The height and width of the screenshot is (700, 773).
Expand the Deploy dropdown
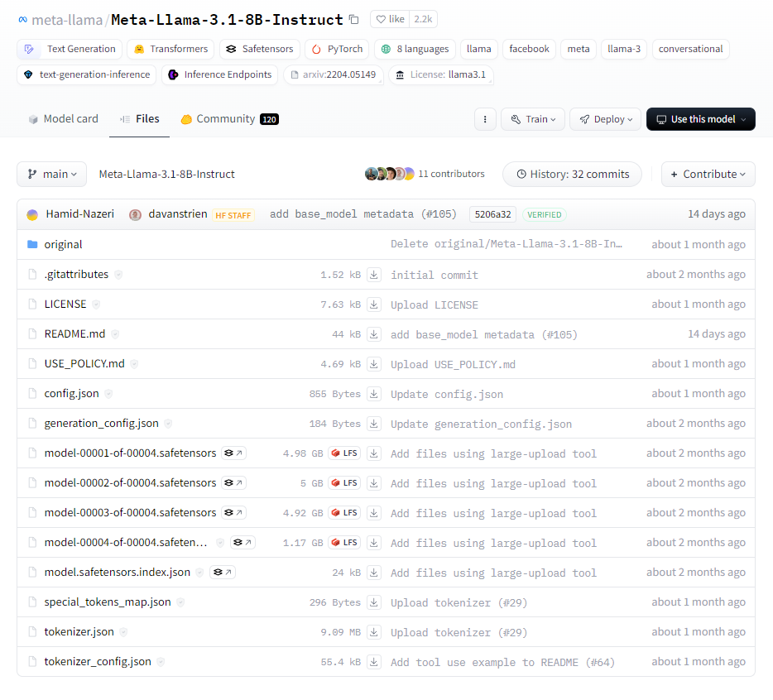click(605, 119)
